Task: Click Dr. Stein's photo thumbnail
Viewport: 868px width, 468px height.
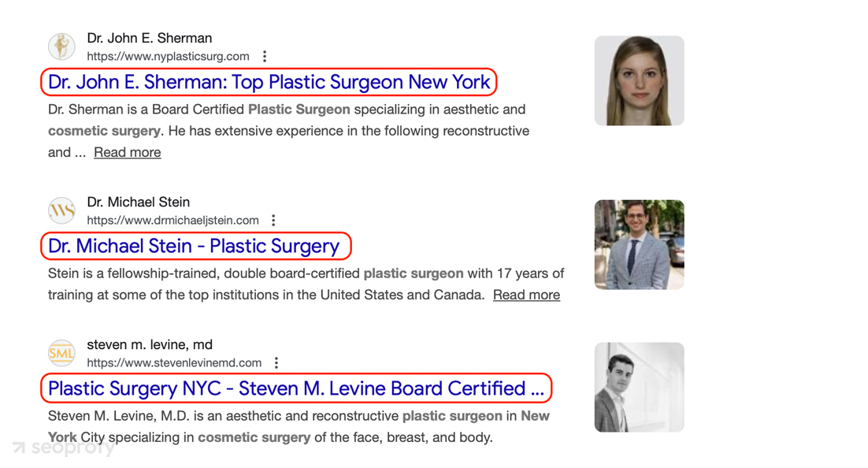Action: (x=639, y=244)
